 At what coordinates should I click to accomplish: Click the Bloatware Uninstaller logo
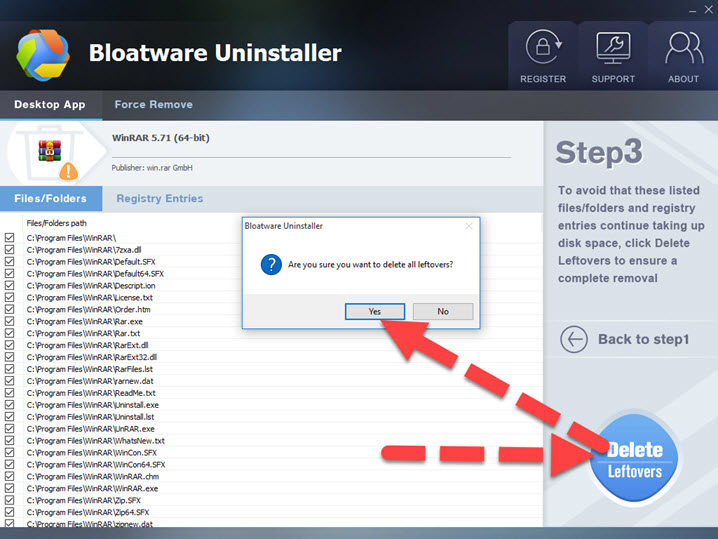click(x=43, y=55)
